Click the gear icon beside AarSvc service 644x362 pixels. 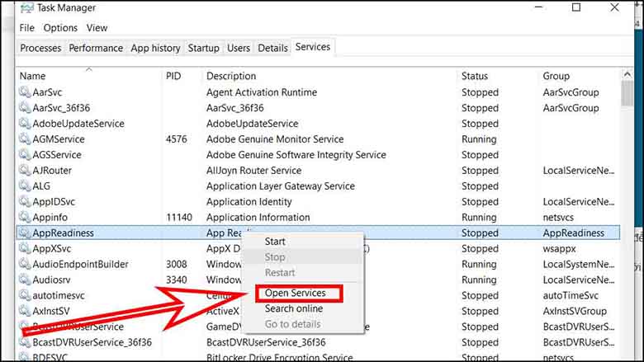click(x=25, y=92)
